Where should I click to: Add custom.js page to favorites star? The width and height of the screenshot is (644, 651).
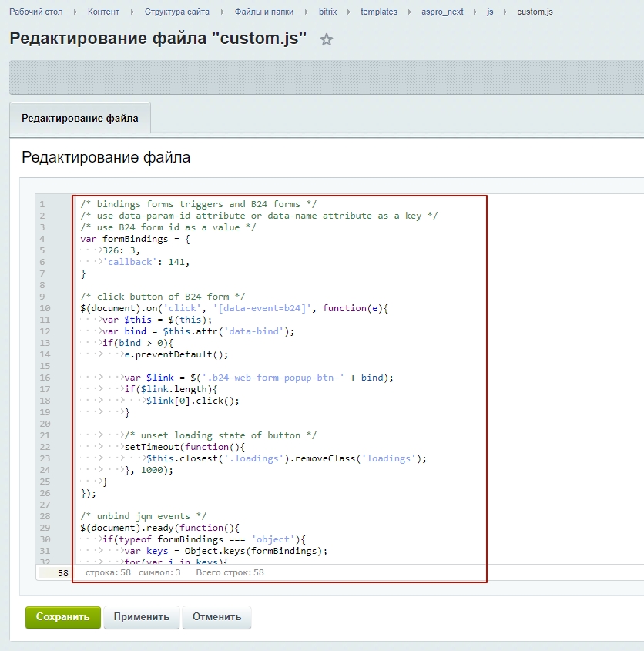[327, 40]
